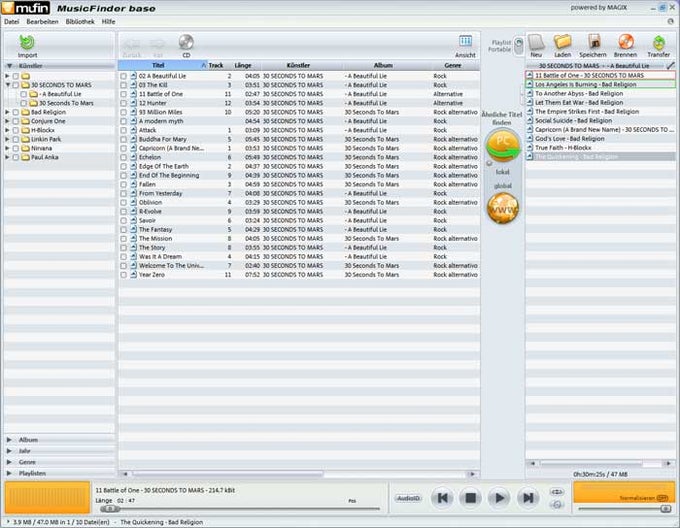Click the file icon of playlist entry True Faith
This screenshot has height=528, width=680.
coord(530,147)
